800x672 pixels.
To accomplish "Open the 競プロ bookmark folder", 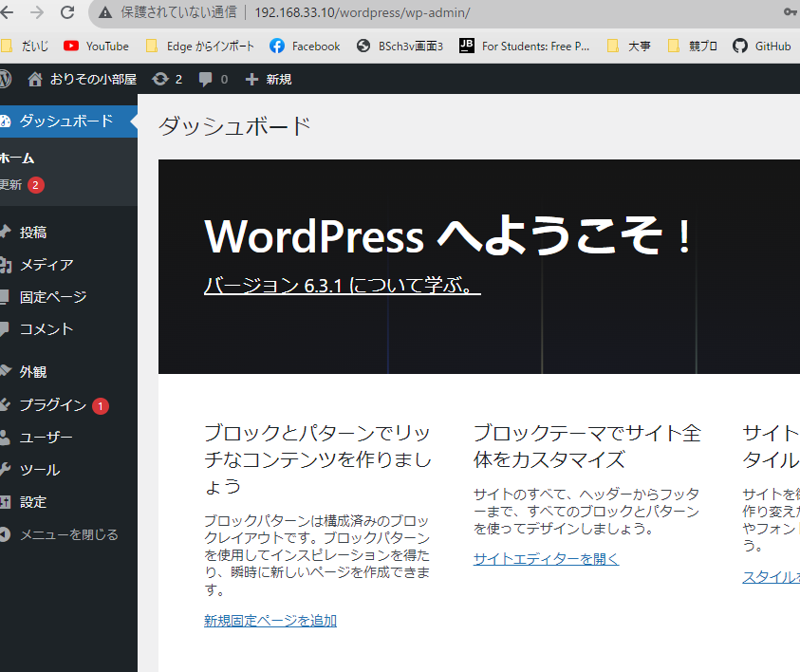I will pyautogui.click(x=693, y=47).
